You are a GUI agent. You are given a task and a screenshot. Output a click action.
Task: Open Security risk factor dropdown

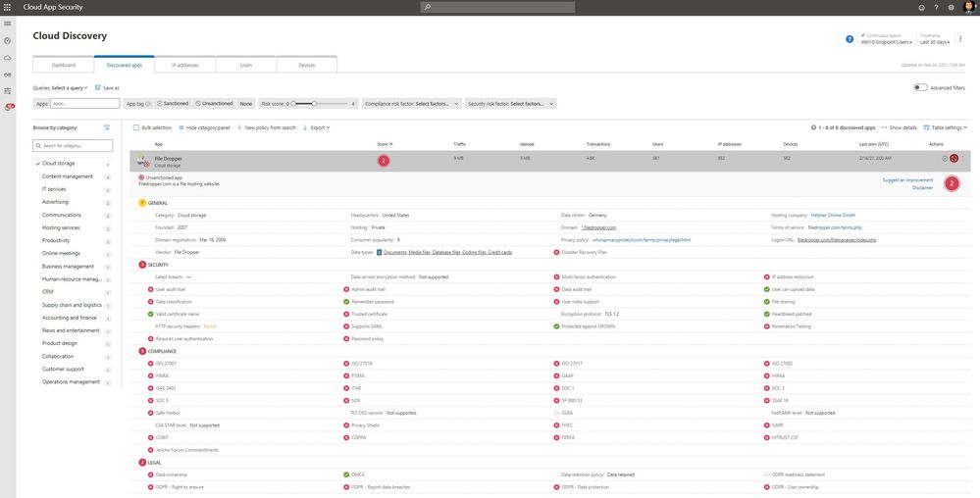tap(511, 104)
